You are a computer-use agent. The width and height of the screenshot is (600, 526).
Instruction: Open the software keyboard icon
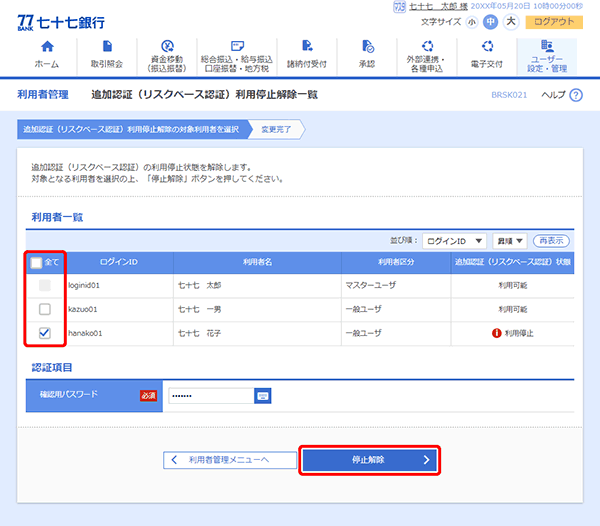click(x=263, y=396)
